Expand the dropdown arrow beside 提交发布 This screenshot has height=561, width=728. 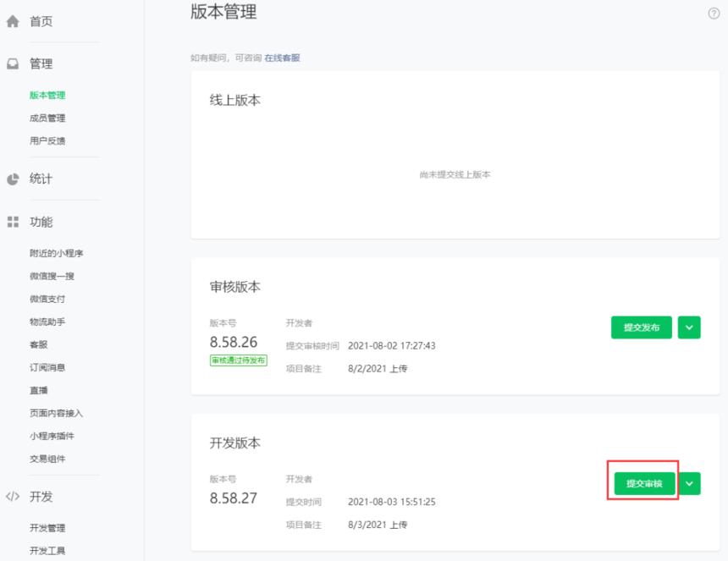point(688,327)
